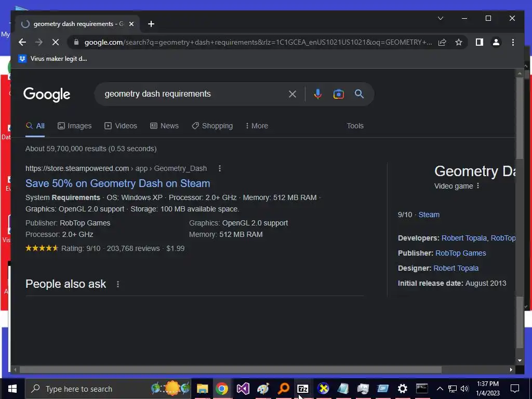Click the address bar URL

point(258,42)
